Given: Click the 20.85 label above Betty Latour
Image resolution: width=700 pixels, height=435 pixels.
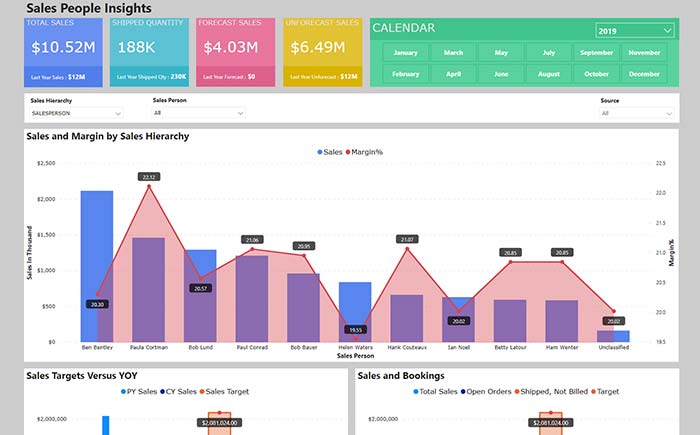Looking at the screenshot, I should coord(510,253).
